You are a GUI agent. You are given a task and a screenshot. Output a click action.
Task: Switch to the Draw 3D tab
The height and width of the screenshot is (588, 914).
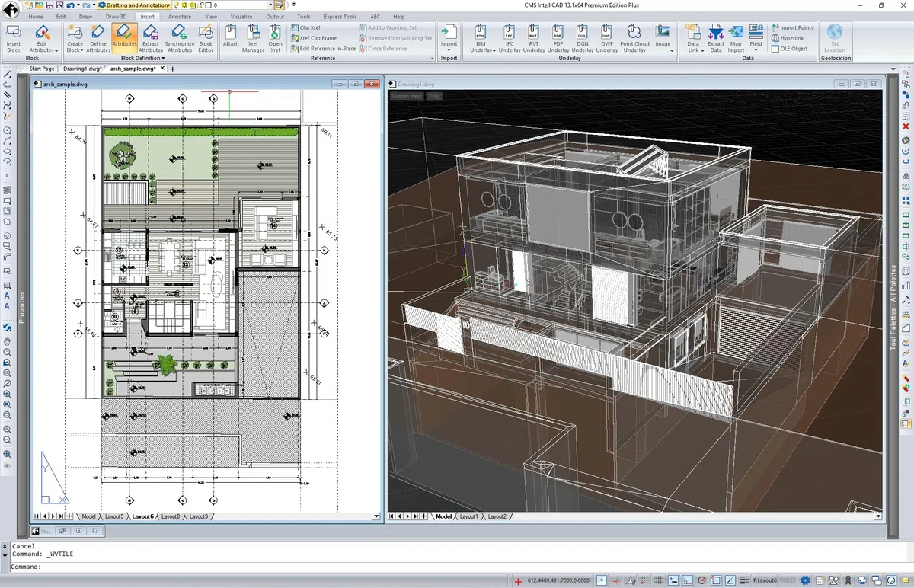117,16
